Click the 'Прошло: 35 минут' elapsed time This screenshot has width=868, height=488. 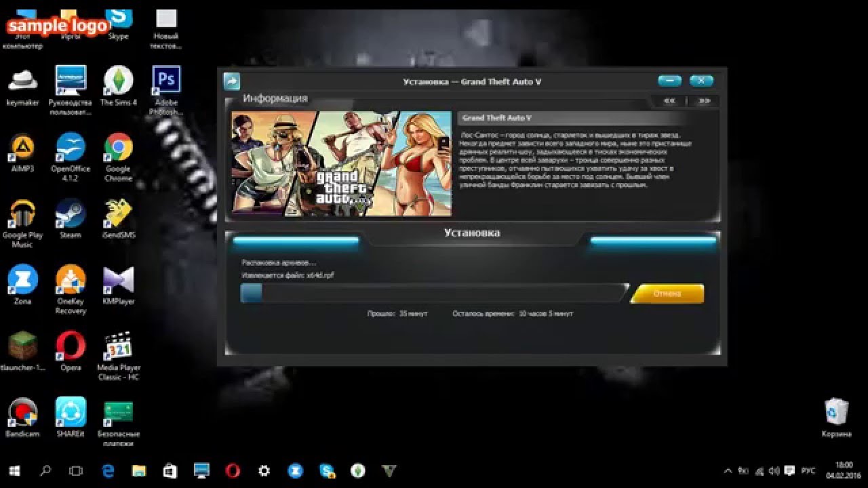(397, 314)
